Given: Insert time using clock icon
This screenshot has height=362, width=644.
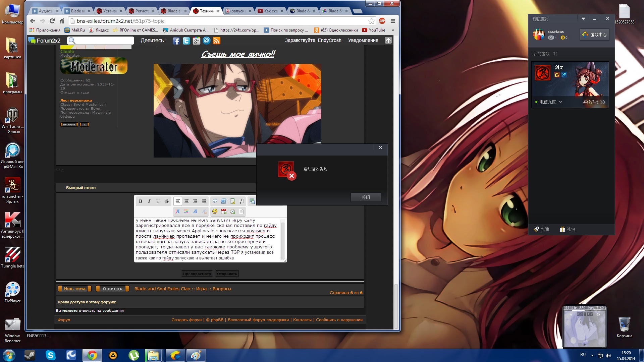Looking at the screenshot, I should pyautogui.click(x=232, y=212).
